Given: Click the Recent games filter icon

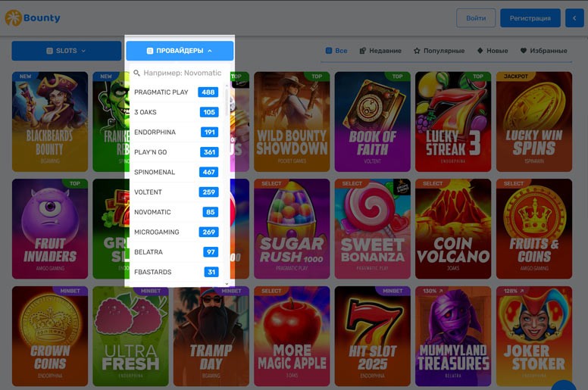Looking at the screenshot, I should pyautogui.click(x=363, y=51).
